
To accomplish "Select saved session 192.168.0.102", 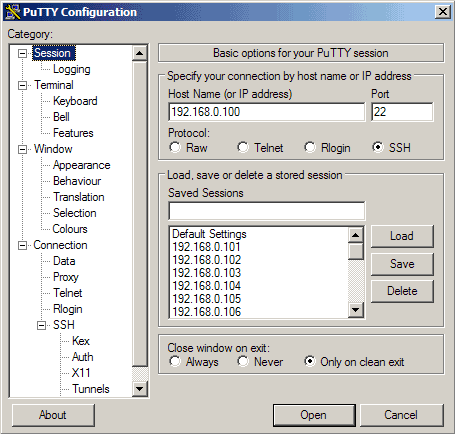I will (x=259, y=260).
